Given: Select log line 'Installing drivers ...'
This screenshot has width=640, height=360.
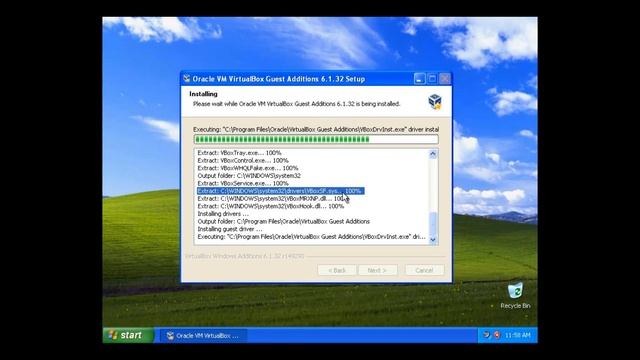Looking at the screenshot, I should click(x=223, y=214).
